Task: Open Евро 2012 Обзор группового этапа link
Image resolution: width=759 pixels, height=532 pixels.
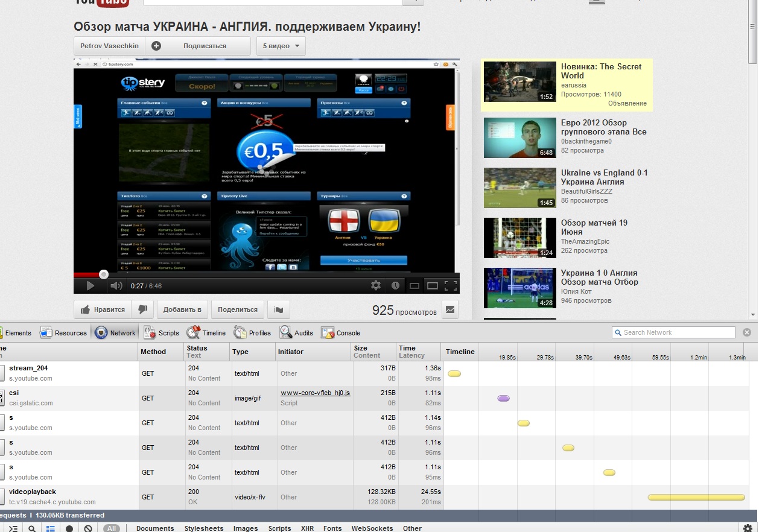Action: coord(603,127)
